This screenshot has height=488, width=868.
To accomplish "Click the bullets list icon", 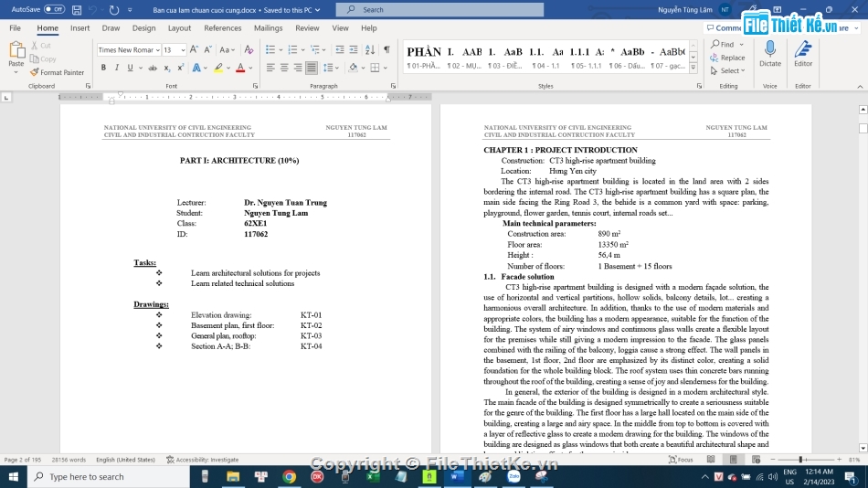I will click(270, 50).
